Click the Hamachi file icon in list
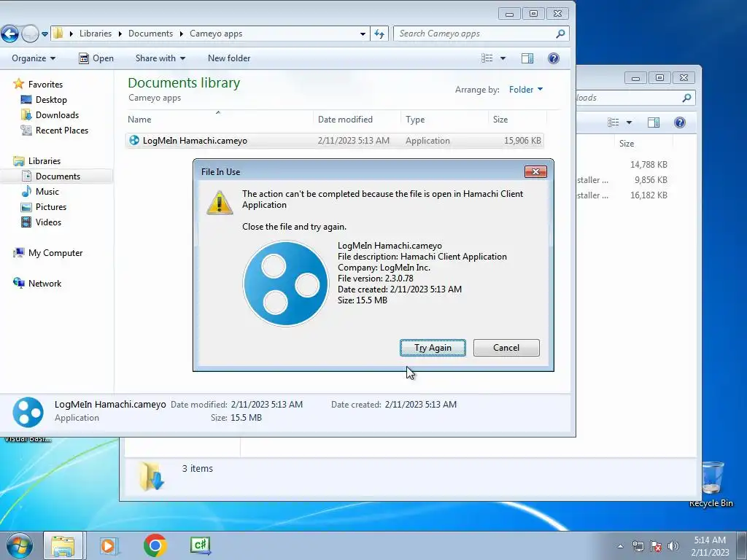This screenshot has width=747, height=560. point(134,141)
